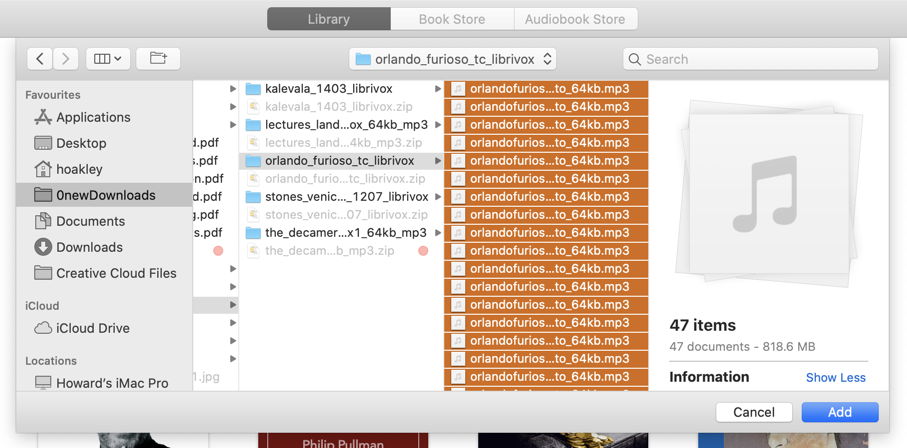Click the stones_venic...07_librivox.zip file
Viewport: 907px width, 448px height.
point(340,215)
